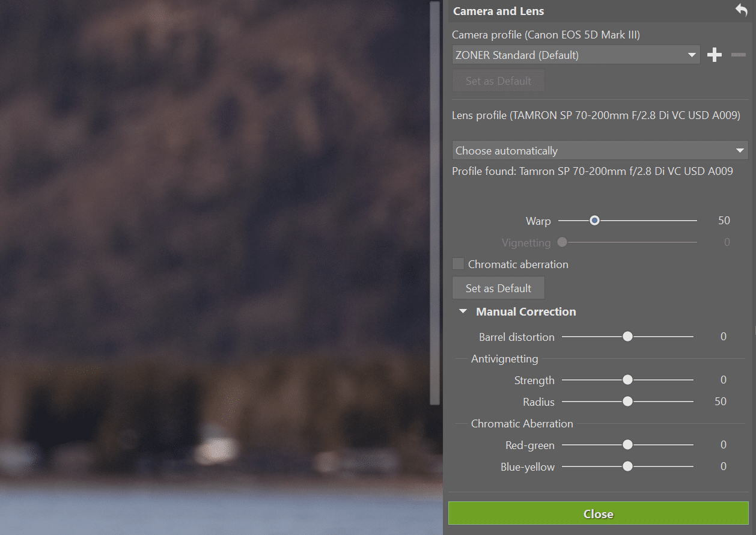The image size is (756, 535).
Task: Click the Warp slider handle
Action: [x=594, y=221]
